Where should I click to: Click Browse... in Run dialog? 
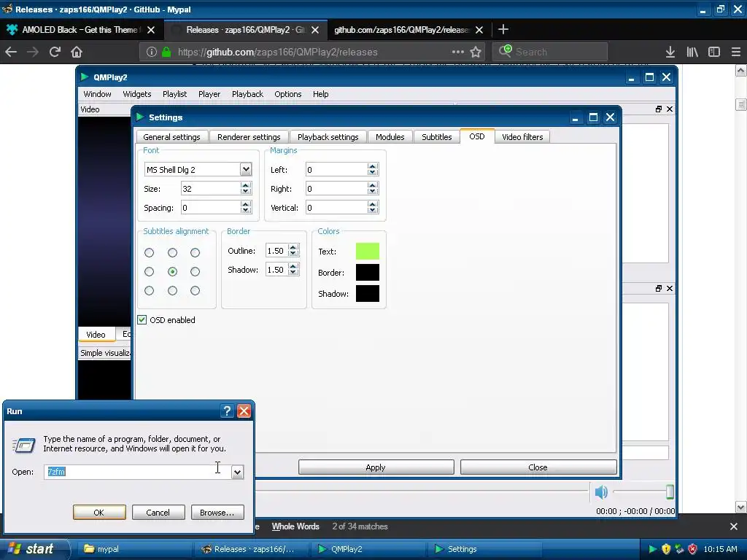pos(217,513)
